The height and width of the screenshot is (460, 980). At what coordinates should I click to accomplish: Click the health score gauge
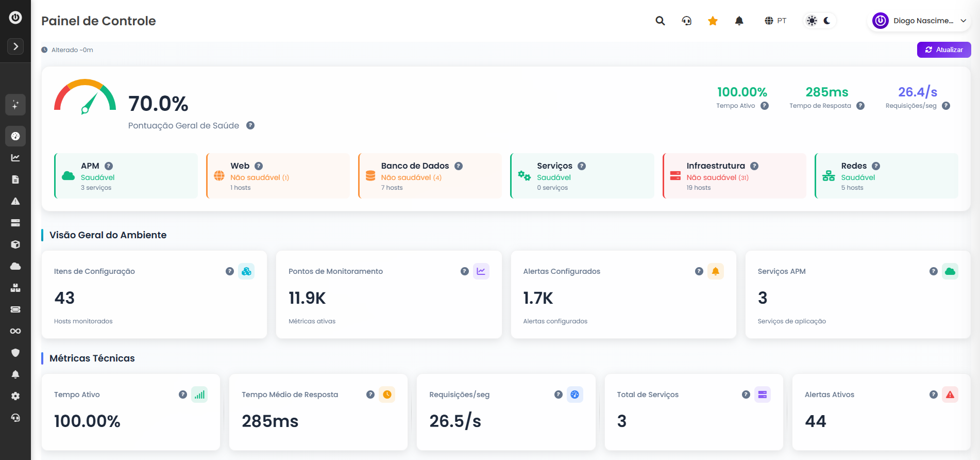[x=85, y=96]
